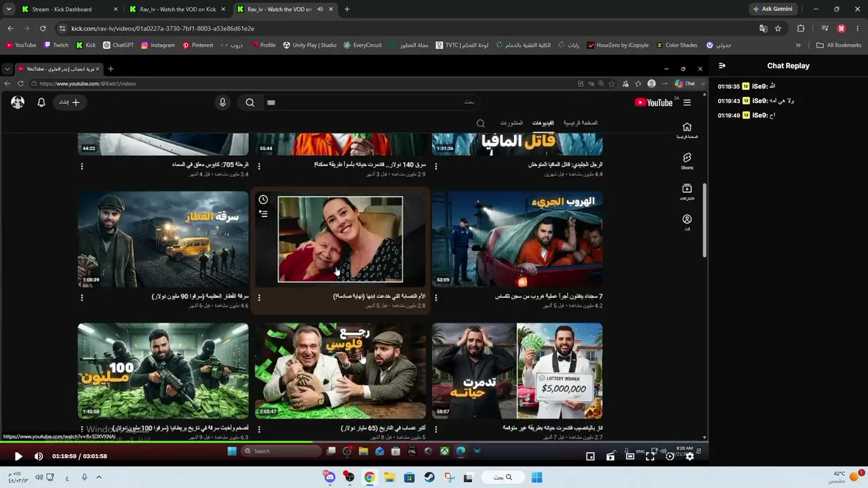Bookmark this page with the star icon
Viewport: 868px width, 488px height.
pos(778,28)
